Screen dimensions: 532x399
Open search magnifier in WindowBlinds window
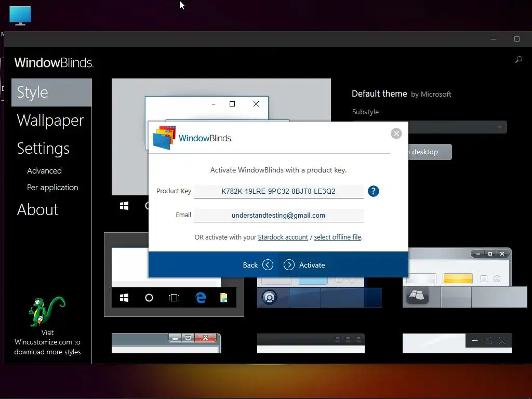pyautogui.click(x=518, y=60)
